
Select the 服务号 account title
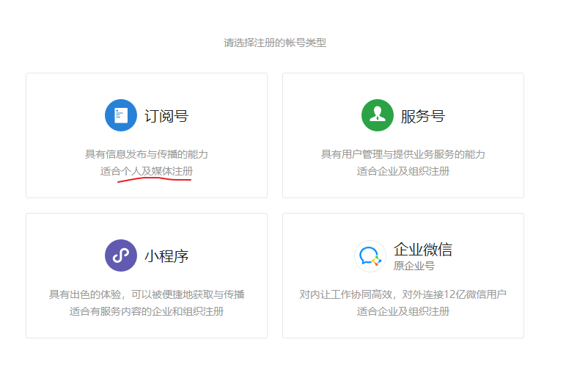coord(422,116)
